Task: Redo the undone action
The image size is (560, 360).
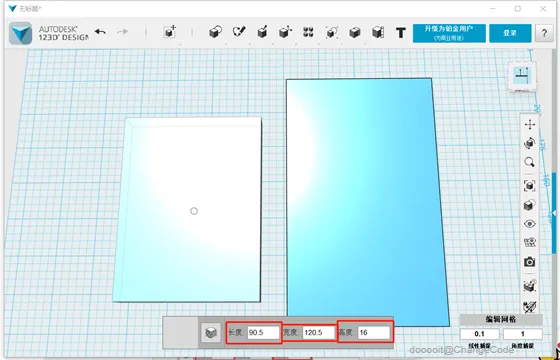Action: (x=122, y=32)
